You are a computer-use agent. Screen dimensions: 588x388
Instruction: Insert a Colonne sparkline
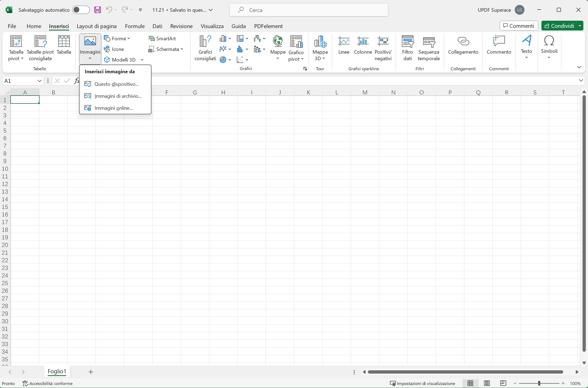[363, 45]
